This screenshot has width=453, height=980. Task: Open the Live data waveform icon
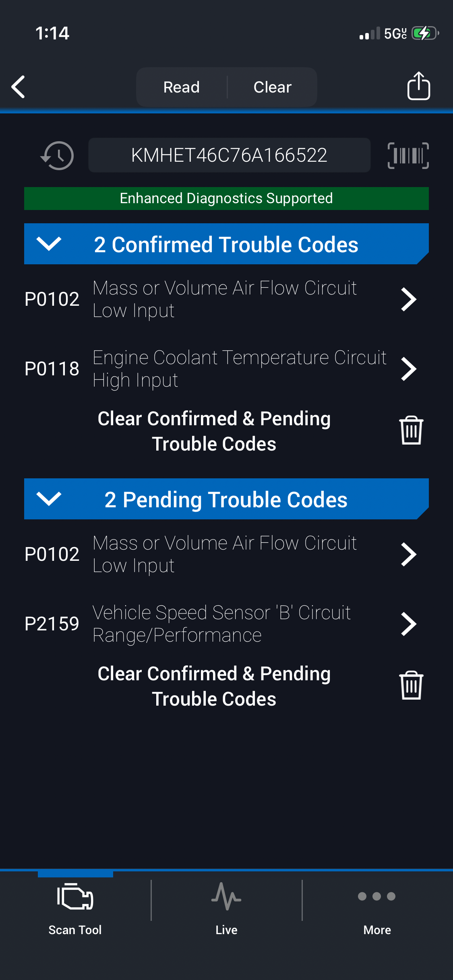[226, 897]
